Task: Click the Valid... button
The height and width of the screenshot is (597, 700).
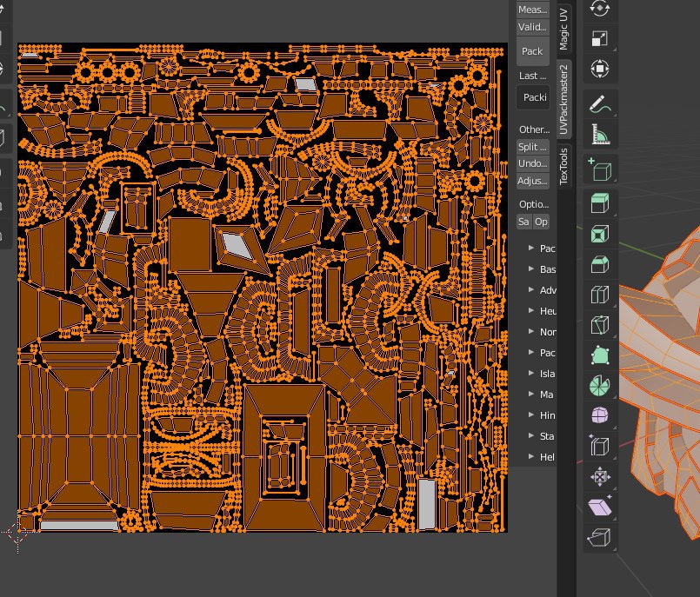Action: click(x=532, y=27)
